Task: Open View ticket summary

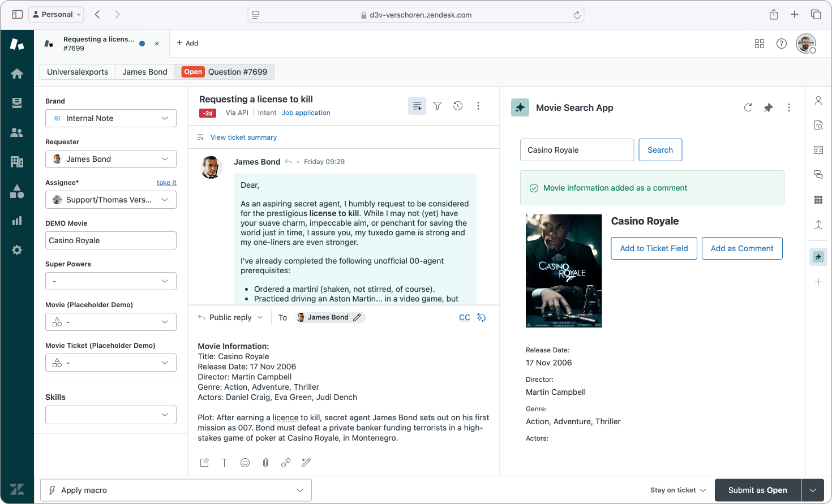Action: pos(243,137)
